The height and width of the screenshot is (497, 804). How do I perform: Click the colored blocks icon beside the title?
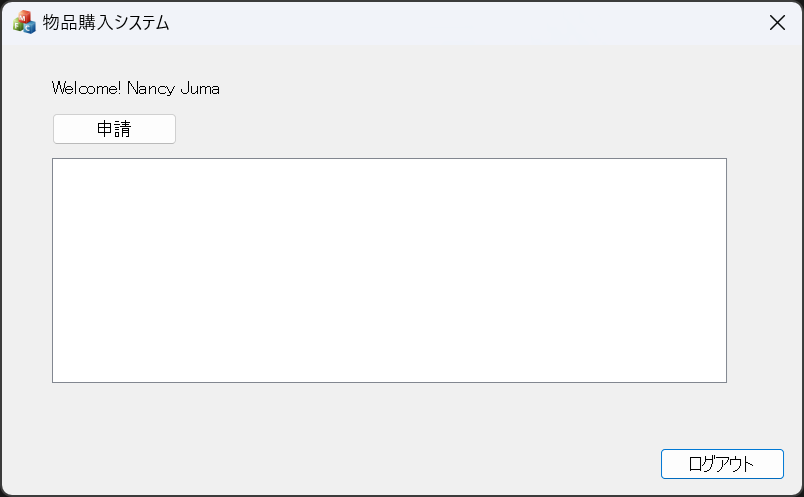pos(24,23)
